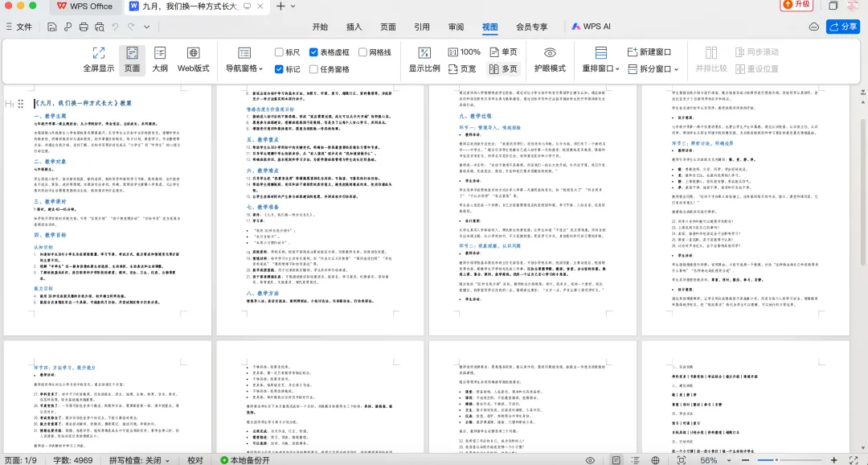
Task: Click the paragraph drag handle beside the title
Action: point(20,104)
